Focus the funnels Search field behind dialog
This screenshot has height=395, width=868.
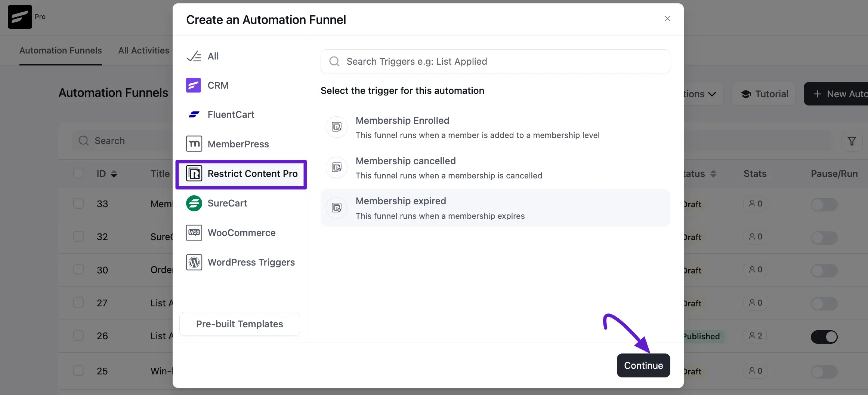coord(123,141)
